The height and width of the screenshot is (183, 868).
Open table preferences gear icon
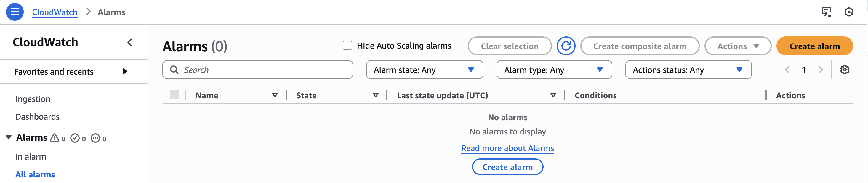point(844,70)
